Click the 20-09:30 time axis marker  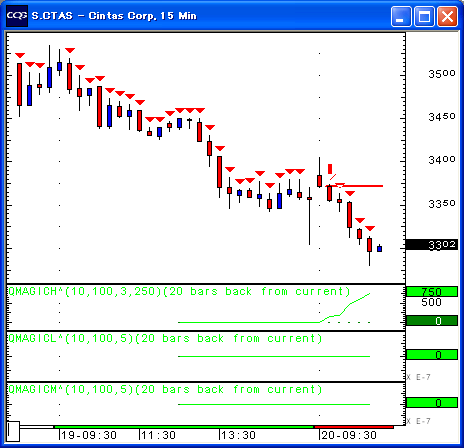(348, 435)
